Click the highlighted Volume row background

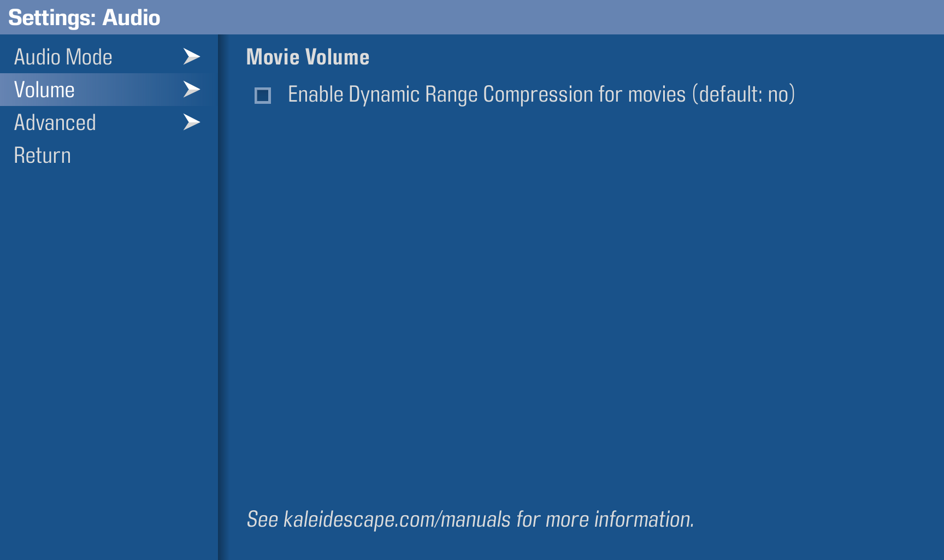click(x=109, y=90)
